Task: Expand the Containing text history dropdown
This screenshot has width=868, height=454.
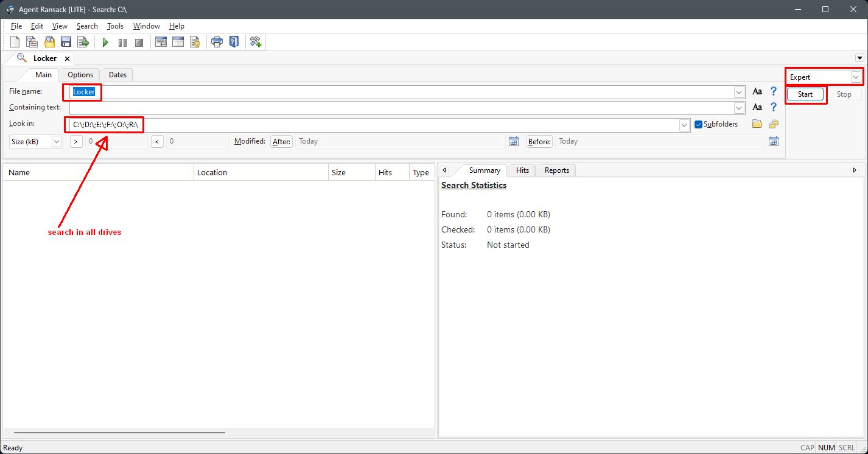Action: [740, 108]
